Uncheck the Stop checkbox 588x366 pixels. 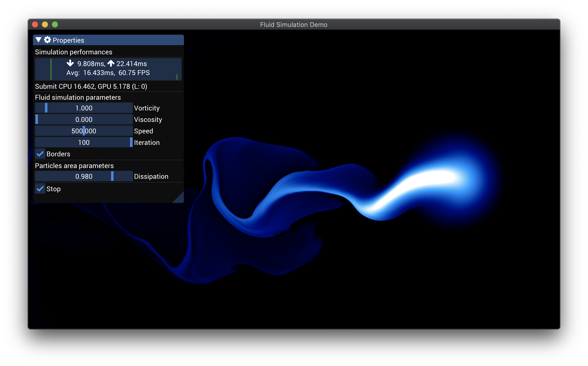[x=40, y=189]
